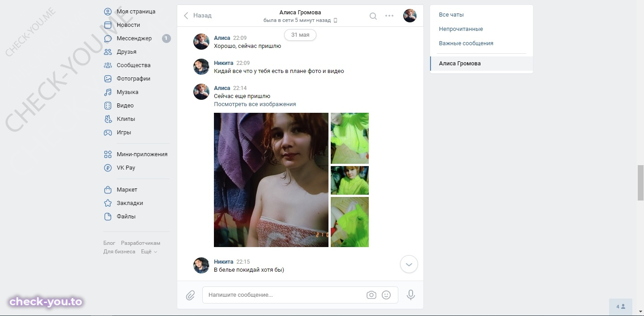The width and height of the screenshot is (644, 316).
Task: Open the Моя страница profile icon
Action: [108, 12]
